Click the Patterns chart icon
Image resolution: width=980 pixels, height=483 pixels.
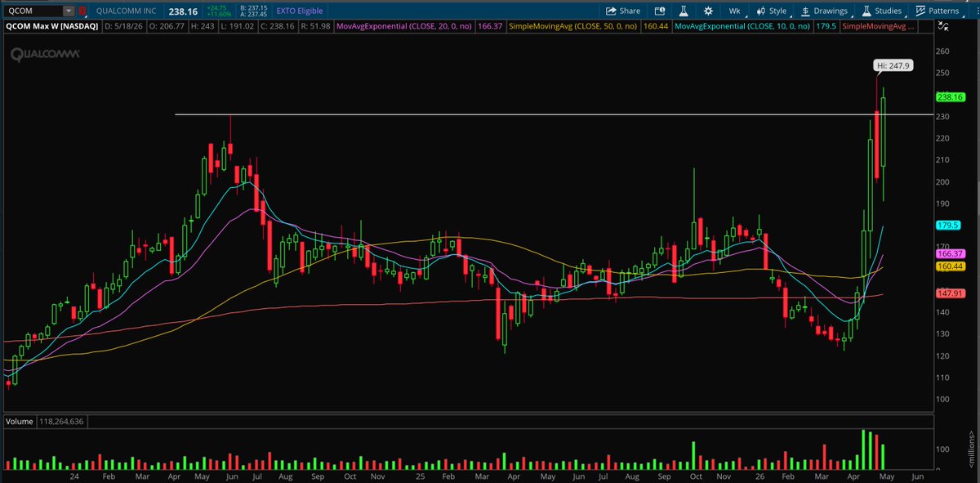pyautogui.click(x=920, y=11)
